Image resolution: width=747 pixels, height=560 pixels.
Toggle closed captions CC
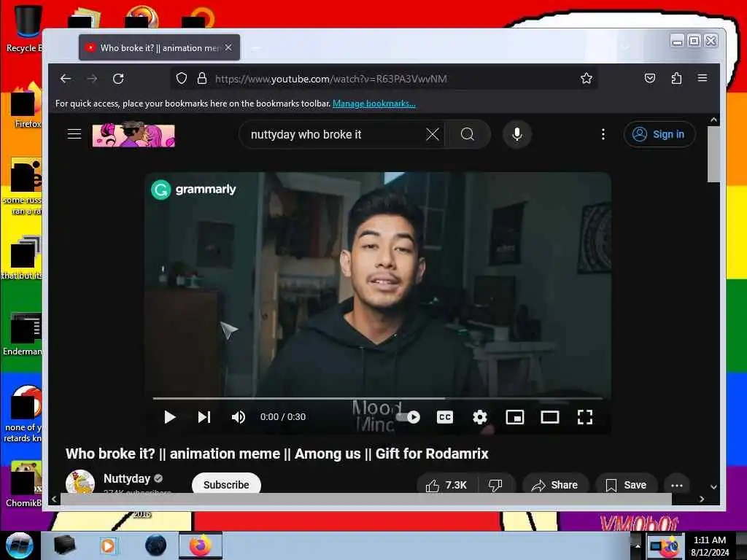click(x=445, y=417)
